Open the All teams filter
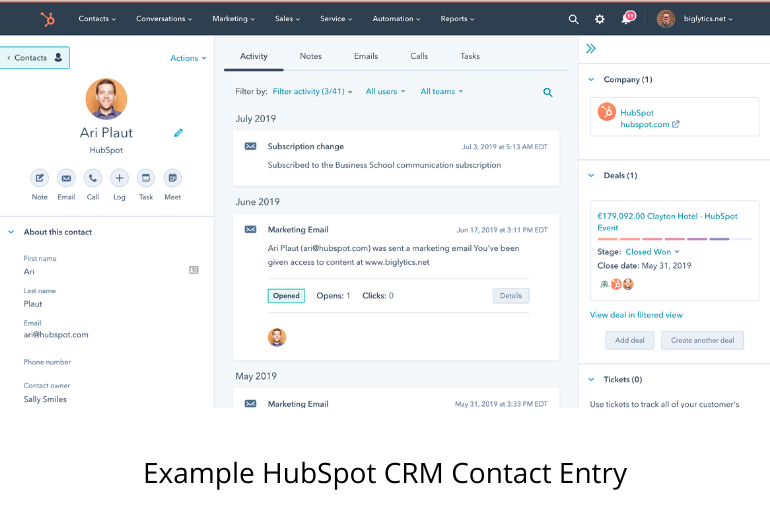 pos(441,91)
